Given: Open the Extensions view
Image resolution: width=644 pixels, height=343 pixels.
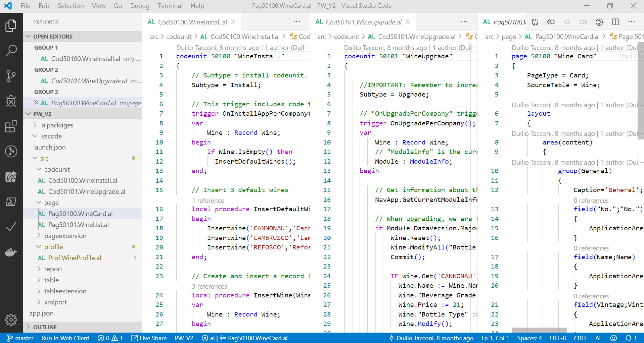Looking at the screenshot, I should pos(11,126).
